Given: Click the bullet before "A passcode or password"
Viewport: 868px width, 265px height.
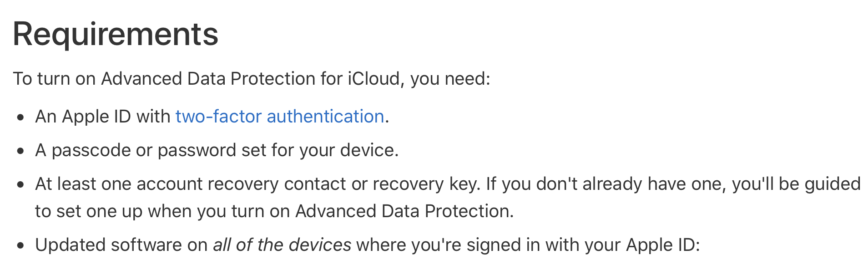Looking at the screenshot, I should (x=20, y=151).
